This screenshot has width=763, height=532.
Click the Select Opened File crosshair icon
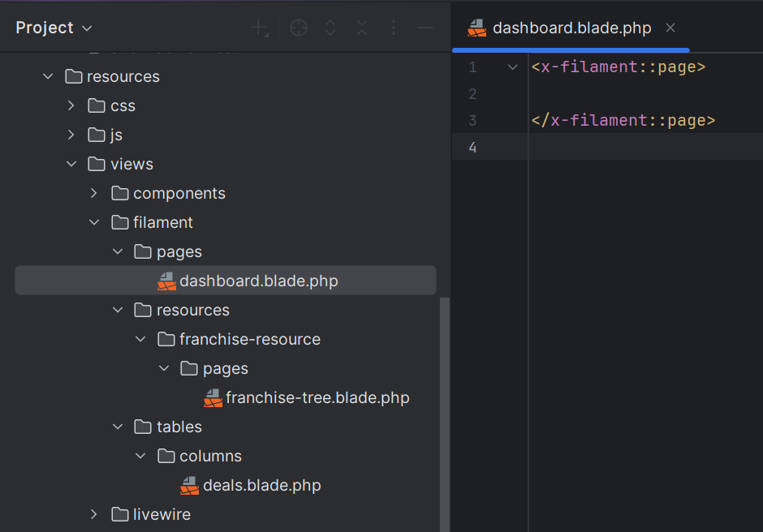(299, 28)
